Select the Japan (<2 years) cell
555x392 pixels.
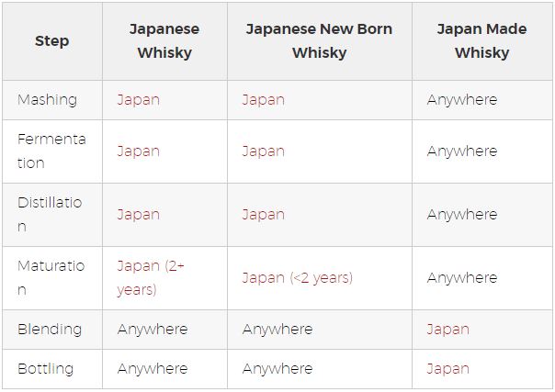pyautogui.click(x=298, y=278)
